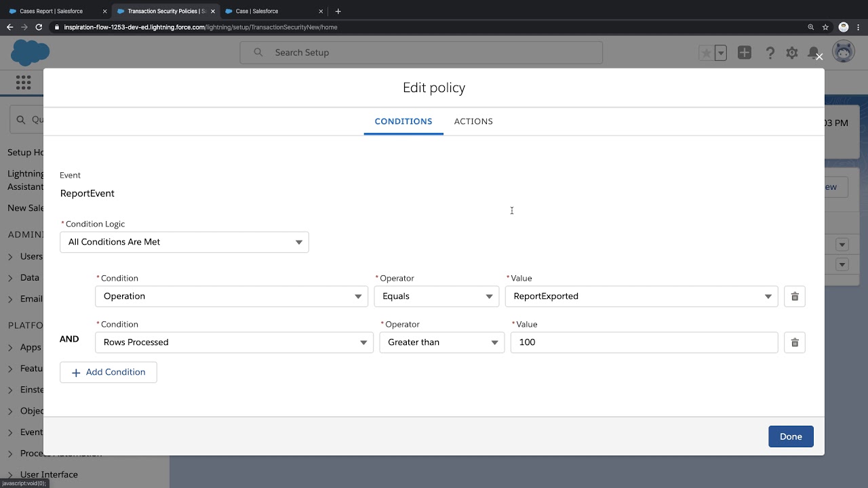Delete the Operation condition row
The height and width of the screenshot is (488, 868).
coord(795,296)
